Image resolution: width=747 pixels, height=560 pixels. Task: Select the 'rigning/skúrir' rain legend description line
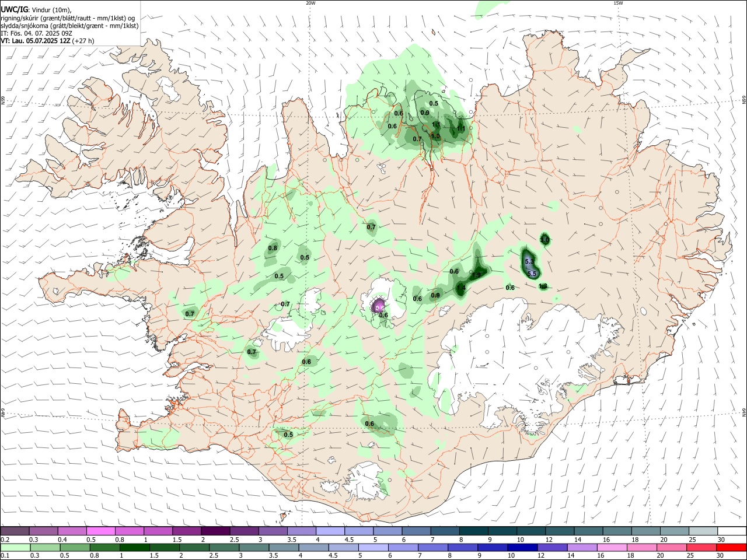tap(68, 18)
